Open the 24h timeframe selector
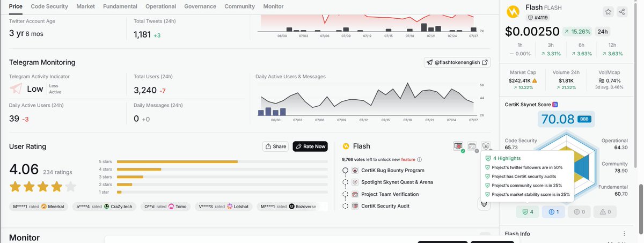This screenshot has width=644, height=243. pyautogui.click(x=603, y=32)
